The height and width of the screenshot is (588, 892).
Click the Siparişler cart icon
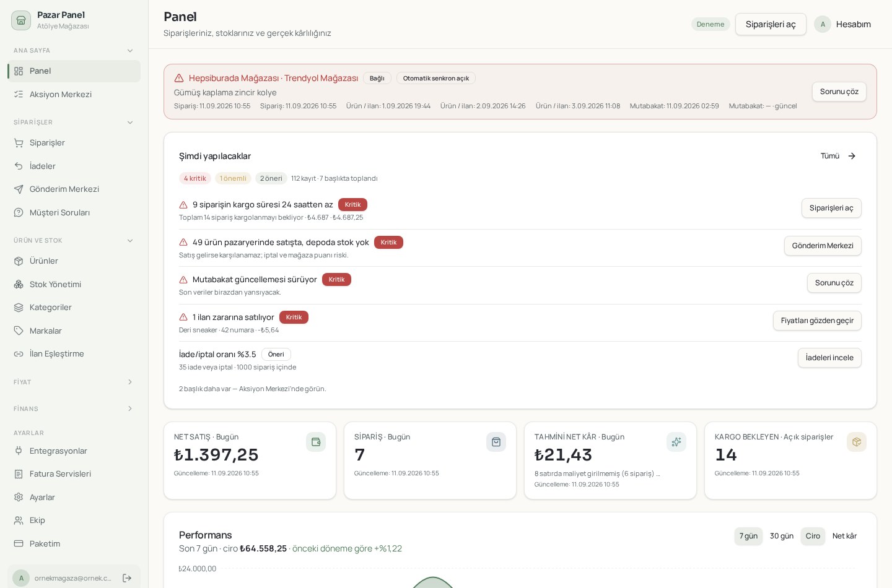[x=19, y=143]
